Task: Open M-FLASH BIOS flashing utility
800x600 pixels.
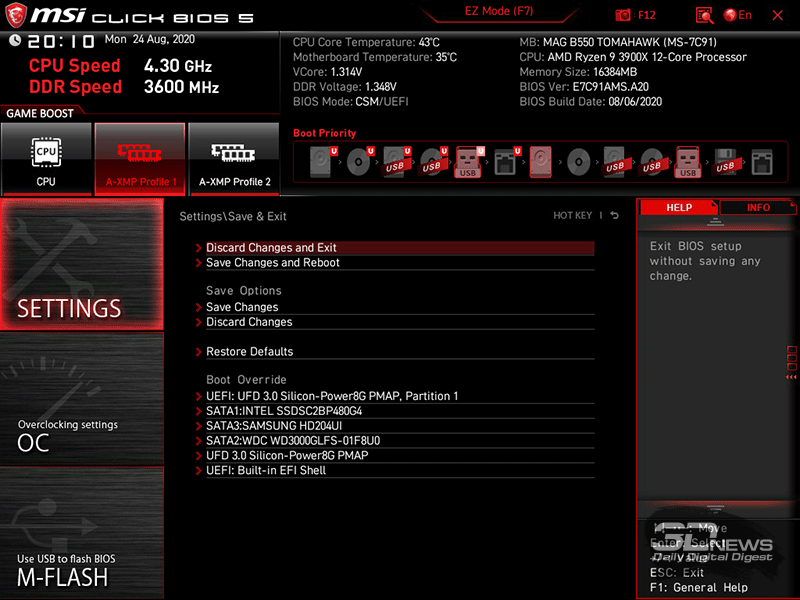Action: [82, 533]
